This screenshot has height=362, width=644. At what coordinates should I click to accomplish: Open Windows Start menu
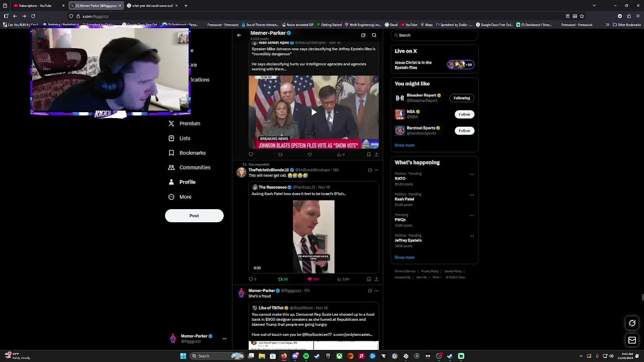tap(183, 356)
